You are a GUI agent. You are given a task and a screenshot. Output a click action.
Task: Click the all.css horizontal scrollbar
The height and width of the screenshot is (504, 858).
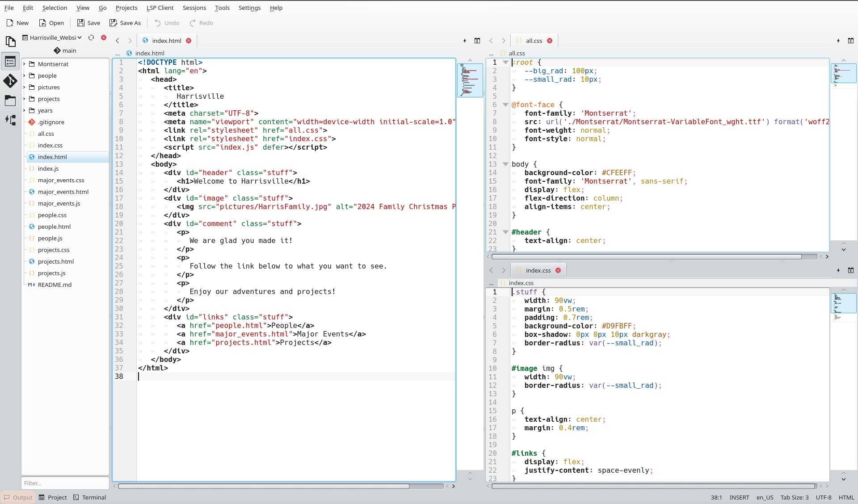[x=646, y=256]
